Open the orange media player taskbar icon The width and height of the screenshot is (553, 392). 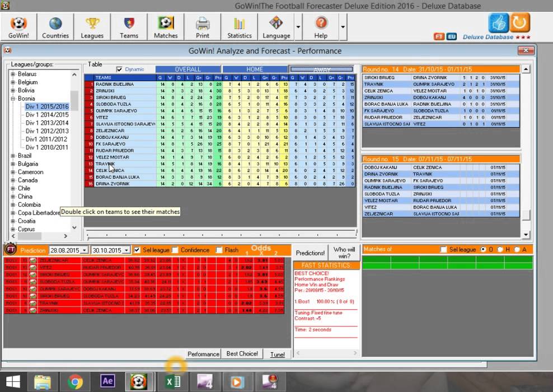click(x=237, y=382)
